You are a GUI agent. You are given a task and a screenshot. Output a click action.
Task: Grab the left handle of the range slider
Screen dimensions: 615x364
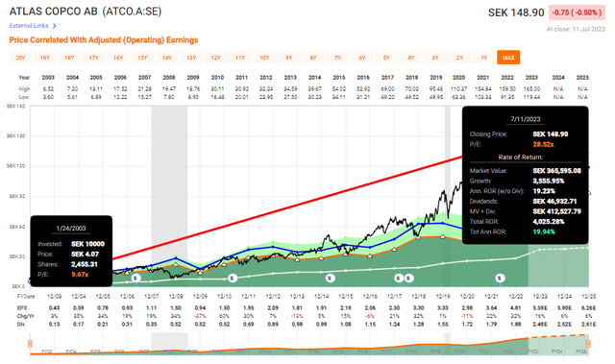[30, 344]
